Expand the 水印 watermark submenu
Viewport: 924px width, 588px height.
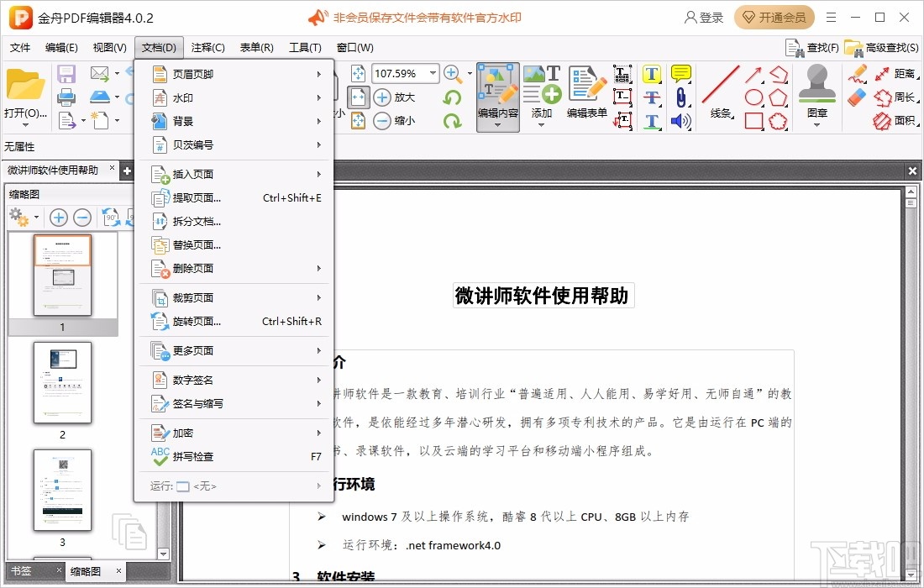pyautogui.click(x=193, y=97)
